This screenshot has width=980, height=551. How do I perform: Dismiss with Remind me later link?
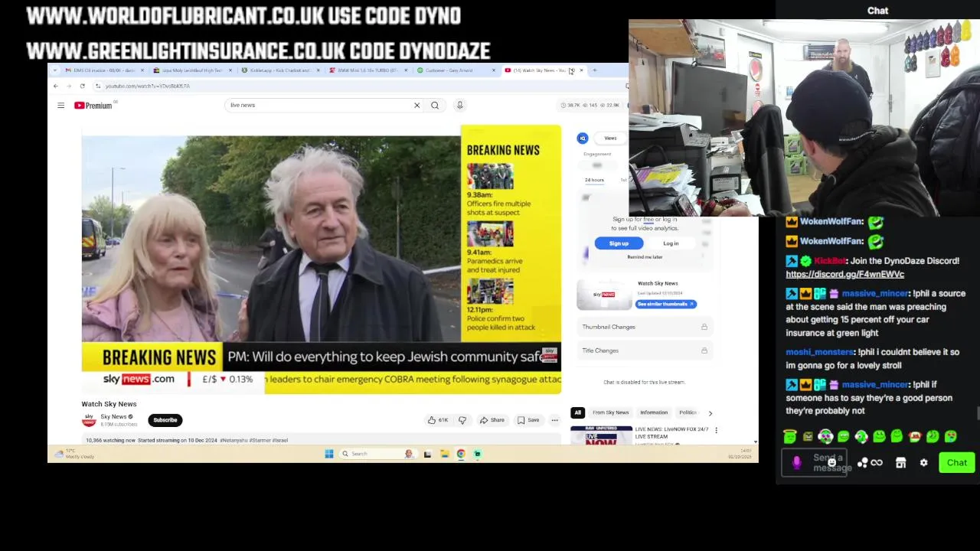pyautogui.click(x=645, y=257)
